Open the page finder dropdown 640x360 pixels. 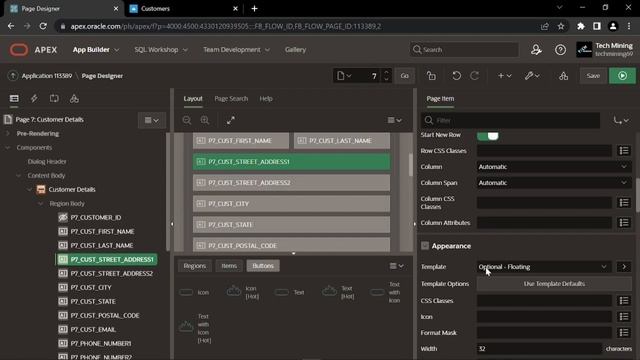344,76
